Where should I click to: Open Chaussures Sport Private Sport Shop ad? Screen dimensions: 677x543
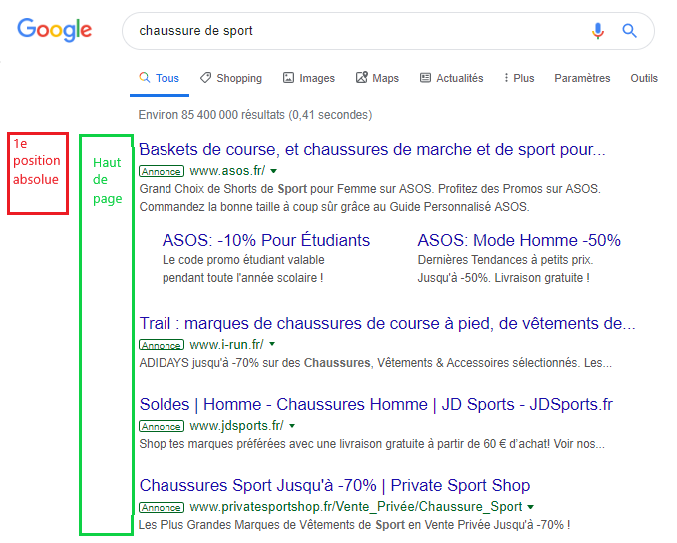click(x=335, y=486)
